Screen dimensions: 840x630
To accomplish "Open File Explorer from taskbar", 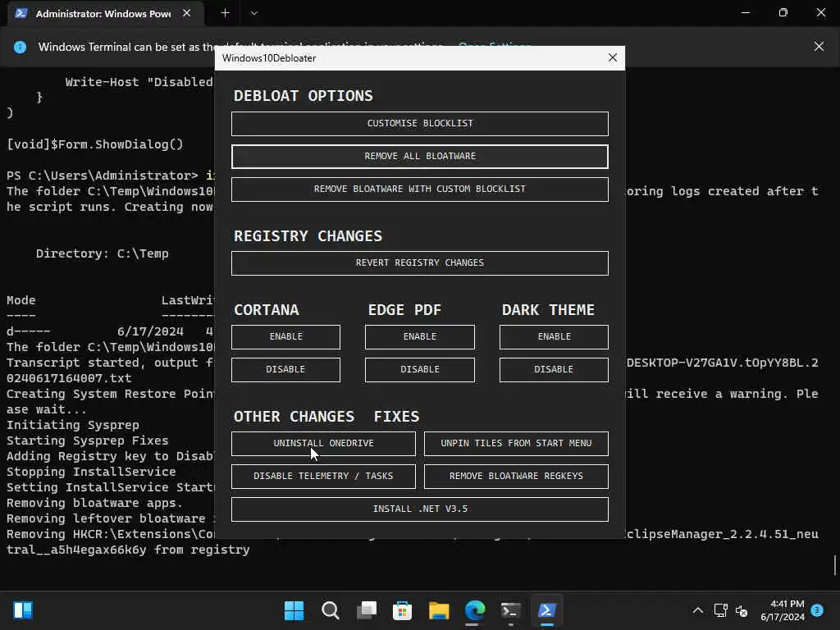I will pos(439,610).
